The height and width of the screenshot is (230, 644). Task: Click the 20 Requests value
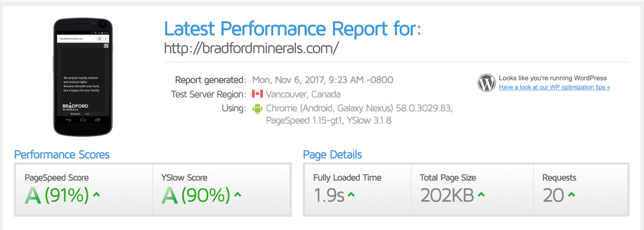tap(553, 195)
